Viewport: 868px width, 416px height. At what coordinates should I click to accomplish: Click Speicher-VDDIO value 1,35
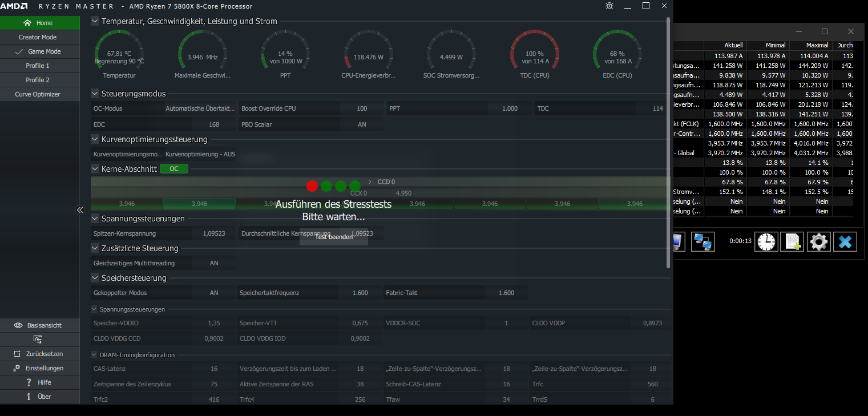[x=214, y=323]
